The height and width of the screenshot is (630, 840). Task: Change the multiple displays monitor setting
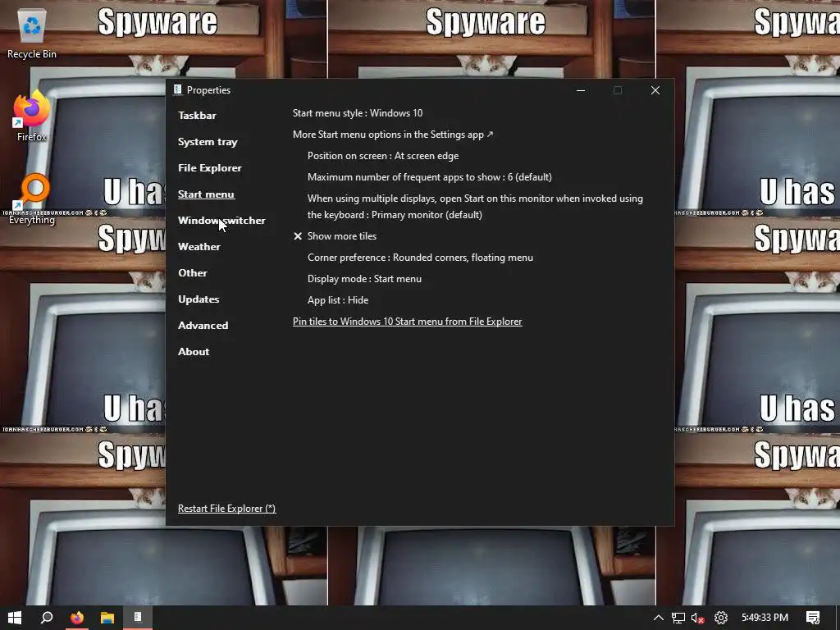coord(475,207)
